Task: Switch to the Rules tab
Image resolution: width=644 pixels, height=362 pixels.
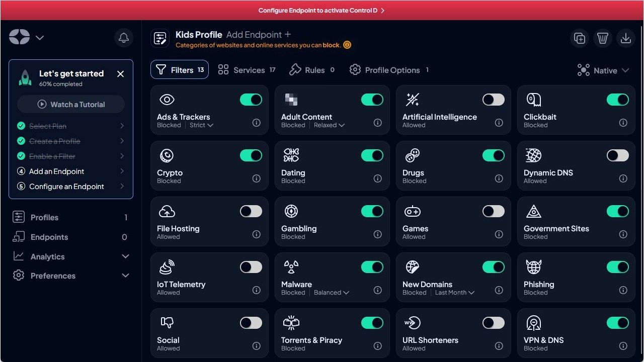Action: click(x=312, y=70)
